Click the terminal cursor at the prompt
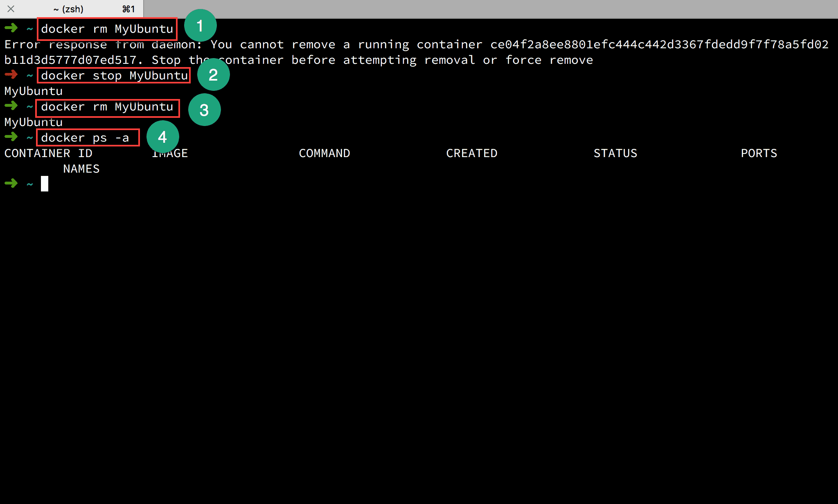The image size is (838, 504). 45,184
